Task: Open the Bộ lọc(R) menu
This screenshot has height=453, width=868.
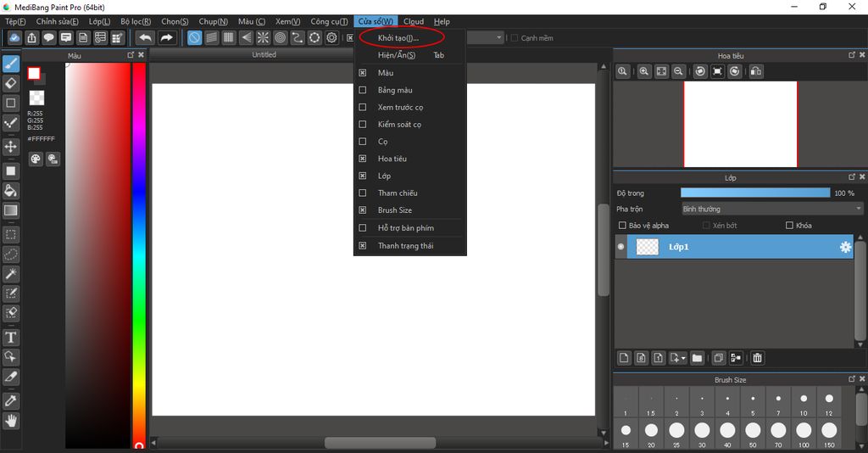Action: tap(136, 21)
